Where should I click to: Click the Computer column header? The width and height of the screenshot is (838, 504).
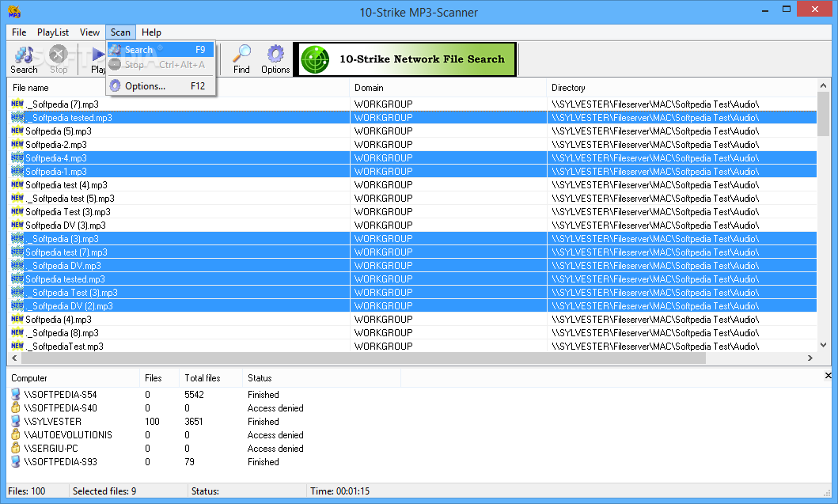click(x=74, y=378)
